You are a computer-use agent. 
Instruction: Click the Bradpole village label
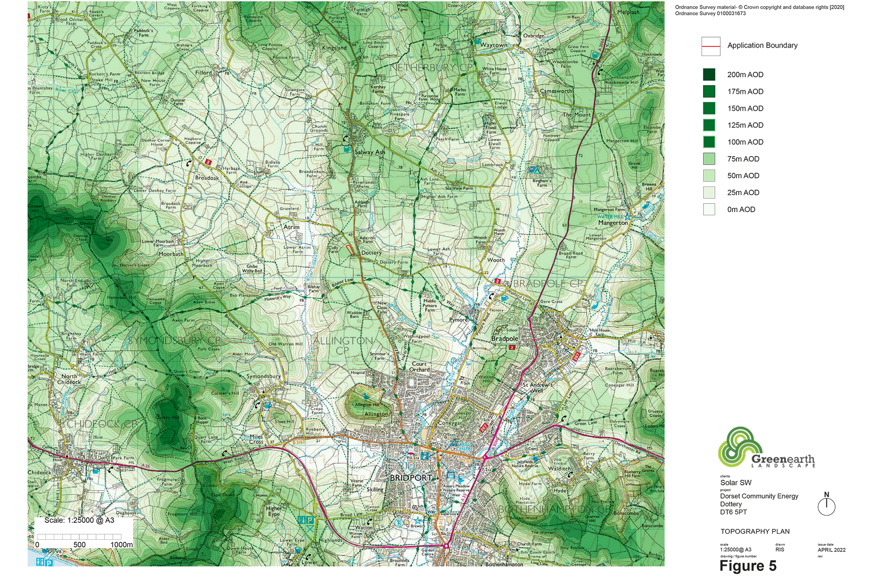point(505,339)
